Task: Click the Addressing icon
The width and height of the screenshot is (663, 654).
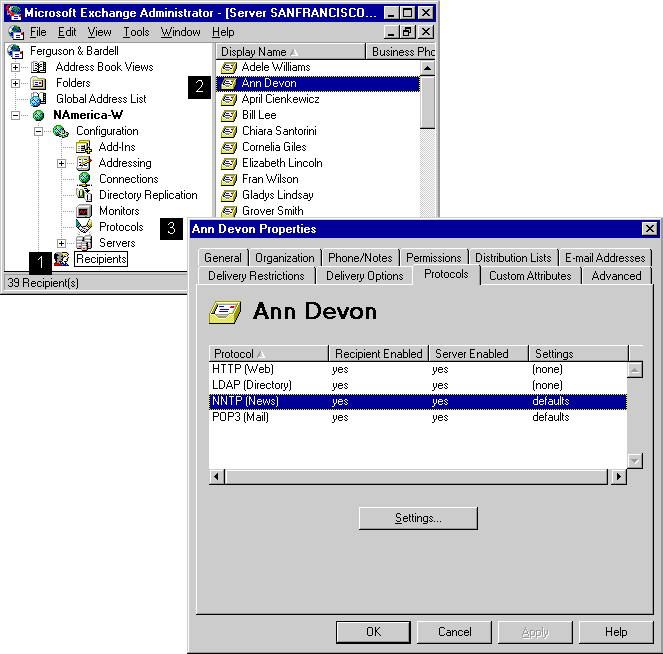Action: pyautogui.click(x=84, y=163)
